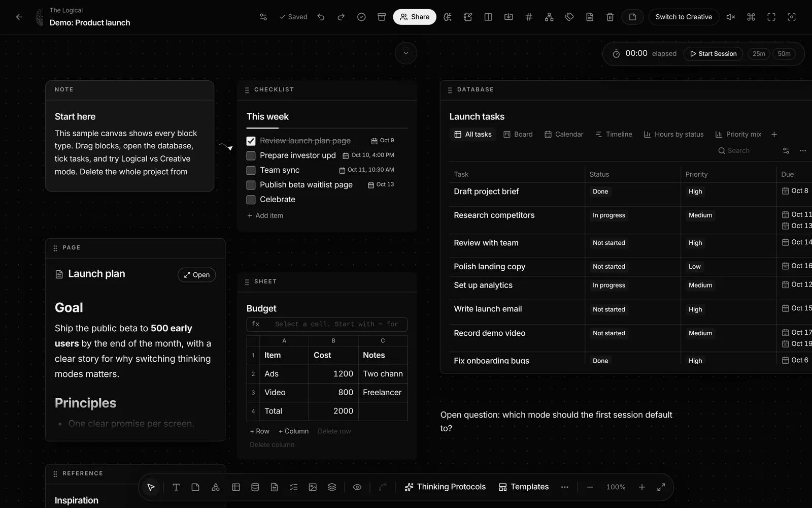The width and height of the screenshot is (812, 508).
Task: Zoom in with the plus button
Action: [641, 487]
